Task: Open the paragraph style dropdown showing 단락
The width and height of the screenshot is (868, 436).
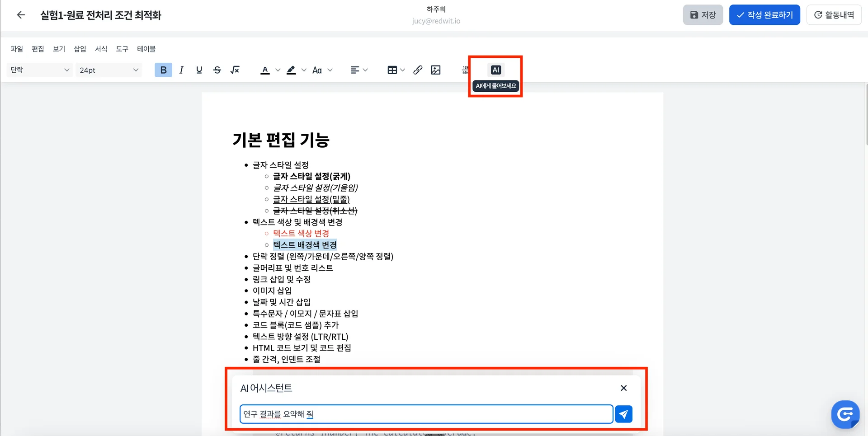Action: tap(39, 70)
